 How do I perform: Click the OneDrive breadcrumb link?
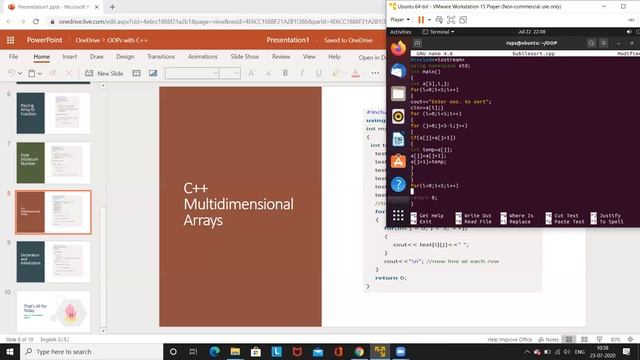point(88,40)
